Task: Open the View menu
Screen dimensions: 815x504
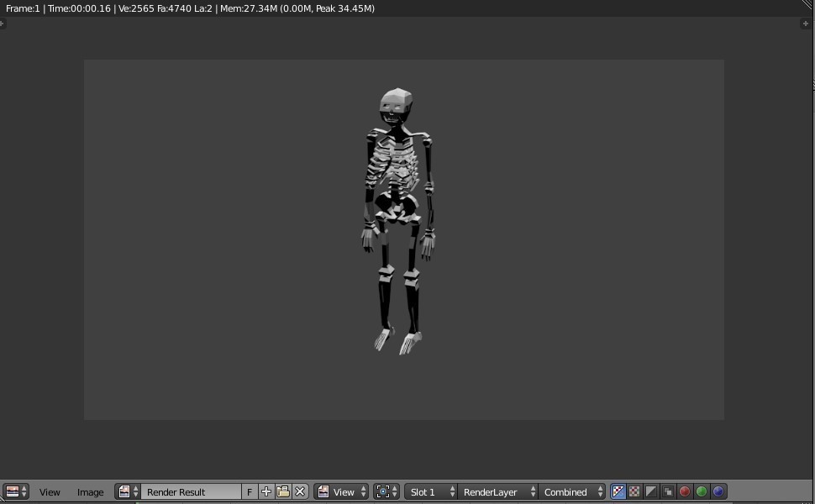Action: click(50, 492)
